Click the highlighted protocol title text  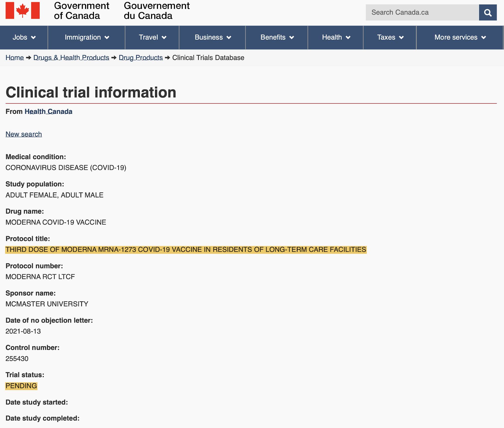point(186,250)
